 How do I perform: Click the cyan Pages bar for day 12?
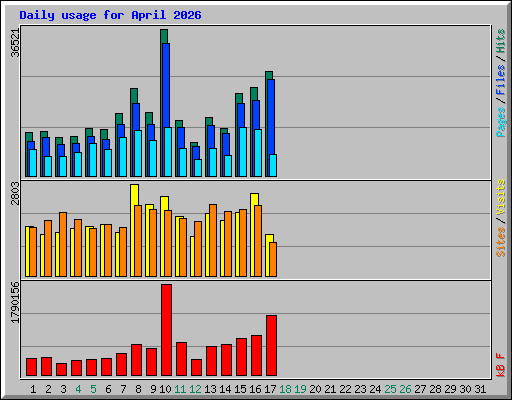click(x=198, y=168)
